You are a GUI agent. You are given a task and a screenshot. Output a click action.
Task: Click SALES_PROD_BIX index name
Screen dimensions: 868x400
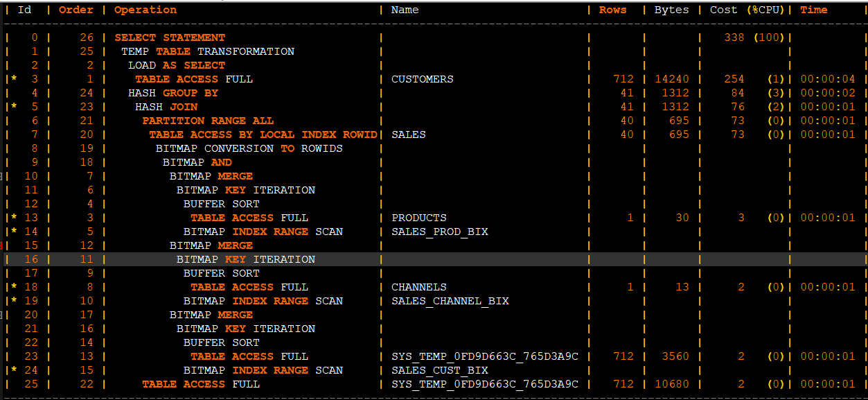point(440,232)
